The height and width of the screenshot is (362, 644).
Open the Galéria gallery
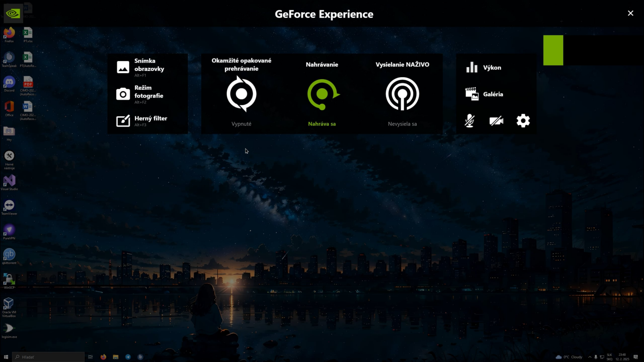[484, 94]
